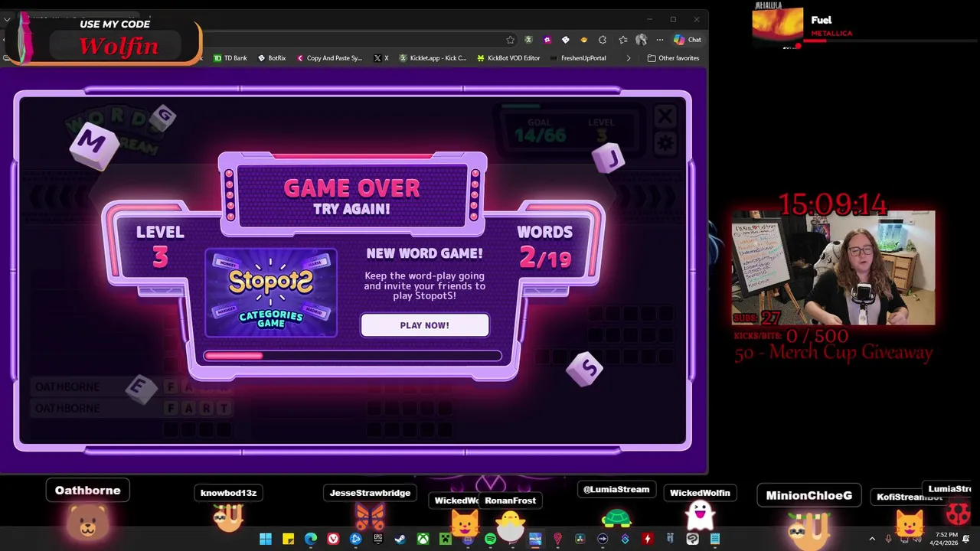This screenshot has height=551, width=980.
Task: Open Microsoft Edge from the taskbar
Action: tap(310, 540)
